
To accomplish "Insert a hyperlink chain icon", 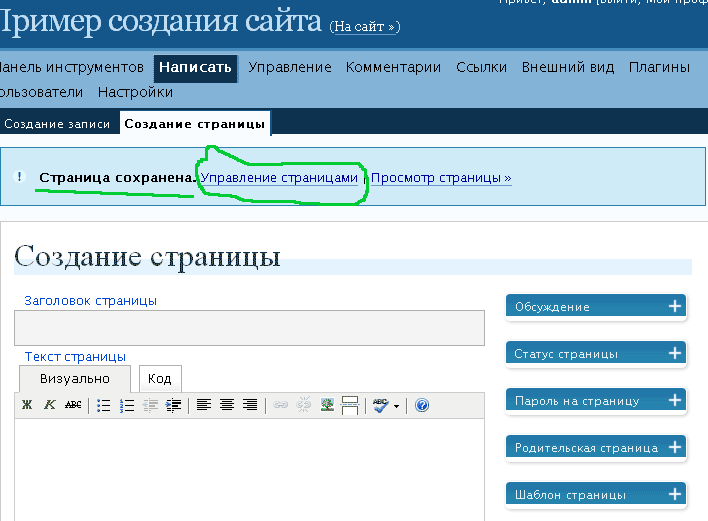I will (280, 405).
